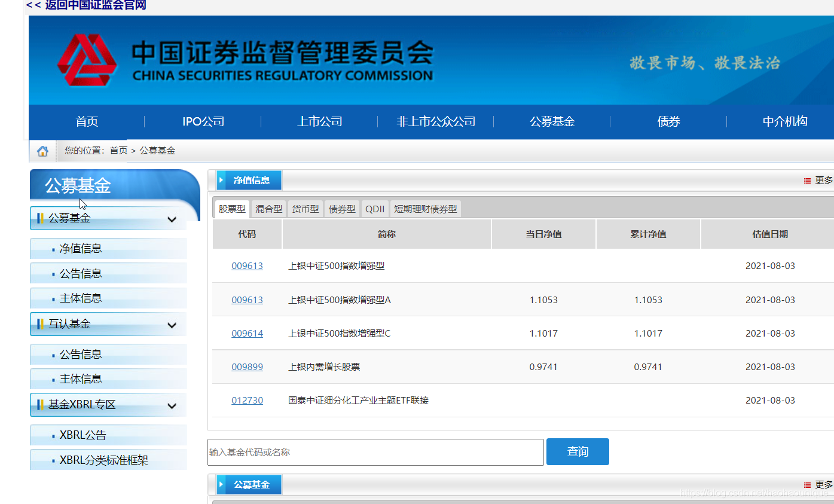Open 非上市公众公司 navigation item
Image resolution: width=834 pixels, height=504 pixels.
click(436, 122)
